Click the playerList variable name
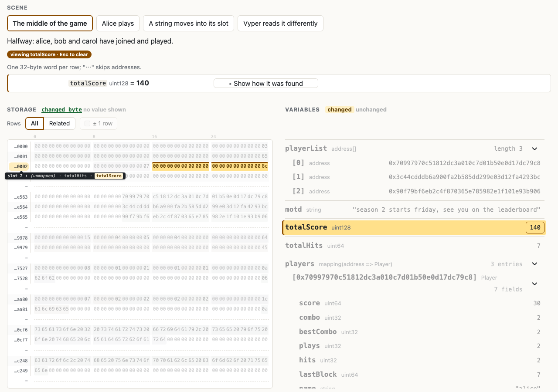This screenshot has width=558, height=392. point(306,149)
